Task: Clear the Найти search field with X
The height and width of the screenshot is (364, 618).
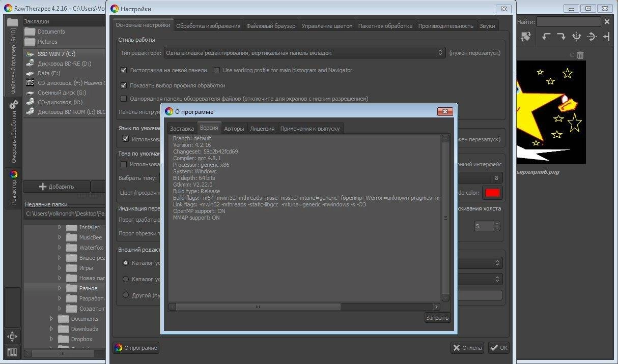Action: [607, 22]
